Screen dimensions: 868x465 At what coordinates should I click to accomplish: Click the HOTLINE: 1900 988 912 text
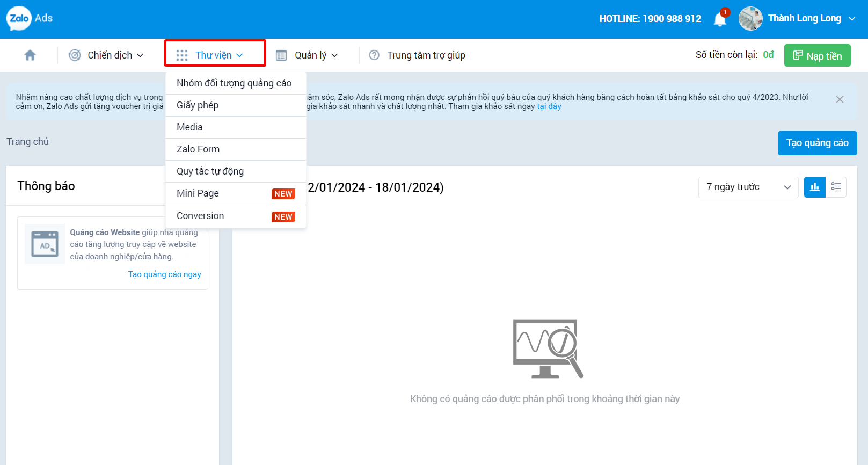pos(650,19)
